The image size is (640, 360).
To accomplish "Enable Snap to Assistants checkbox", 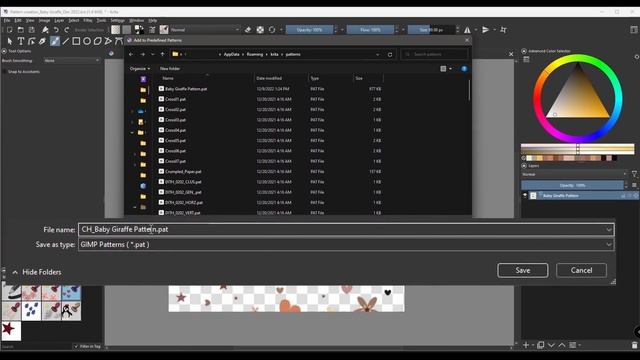I will (x=4, y=72).
